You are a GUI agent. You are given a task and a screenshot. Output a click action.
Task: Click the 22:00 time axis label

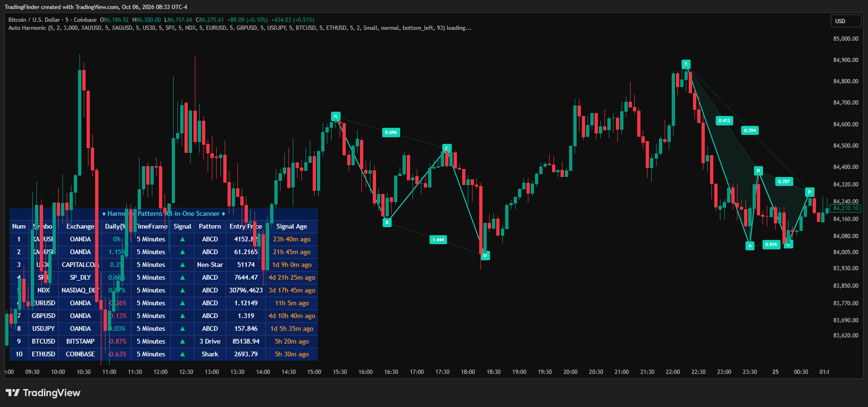click(x=673, y=372)
